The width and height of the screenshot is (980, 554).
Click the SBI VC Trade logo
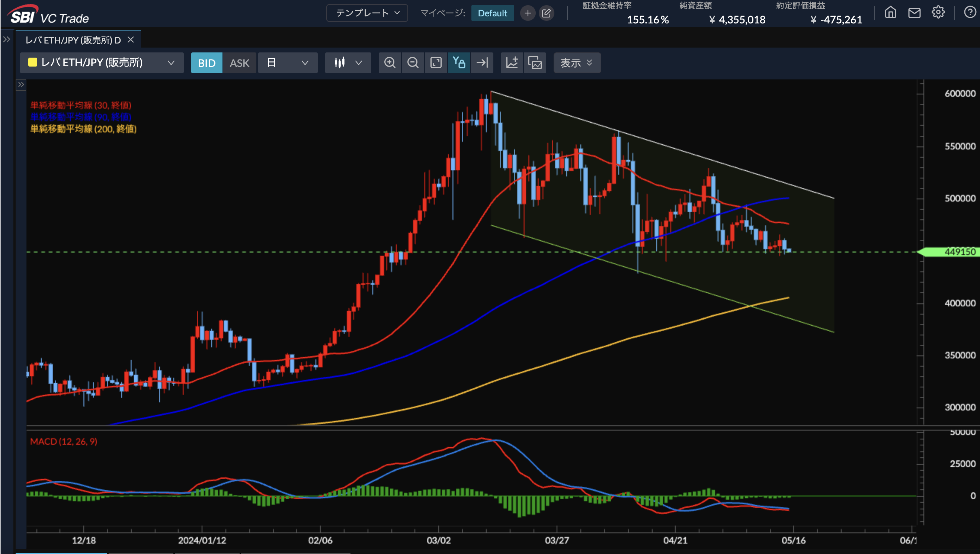tap(48, 15)
